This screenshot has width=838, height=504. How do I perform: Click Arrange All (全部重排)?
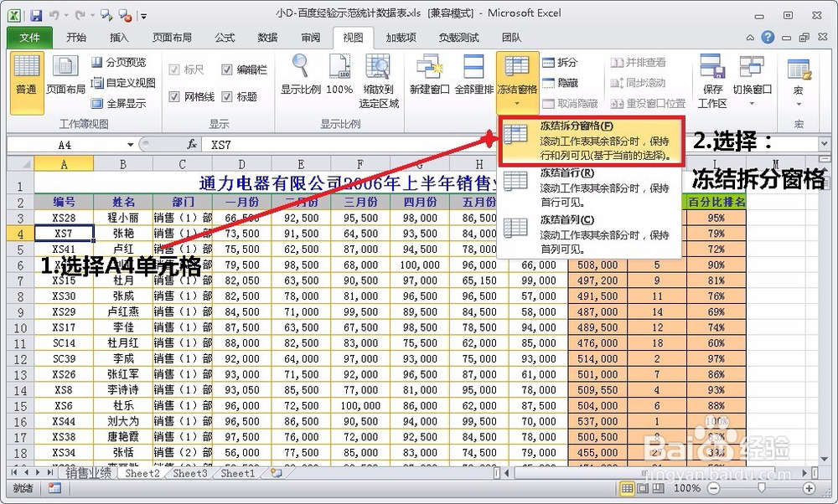[473, 75]
